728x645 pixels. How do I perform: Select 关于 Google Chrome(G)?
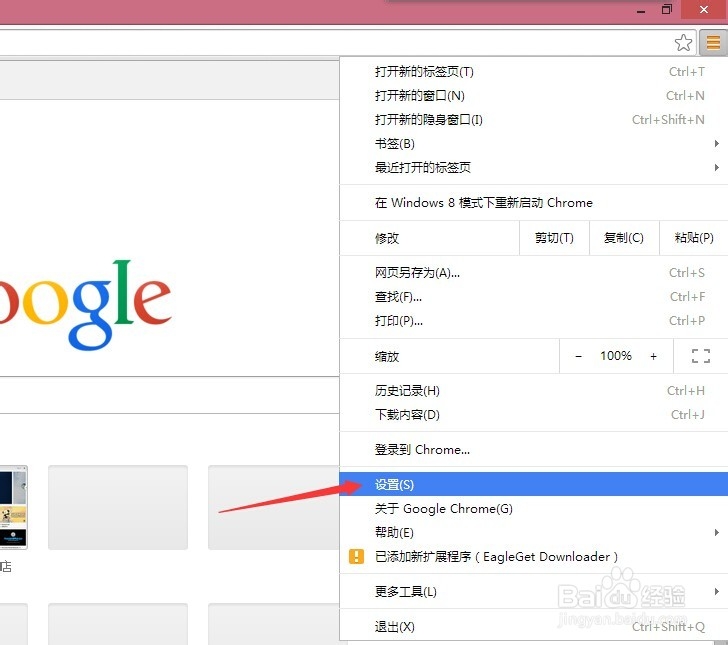pyautogui.click(x=534, y=508)
